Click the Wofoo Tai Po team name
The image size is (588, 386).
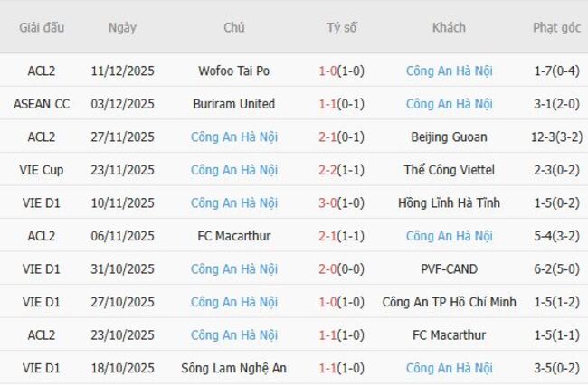coord(234,71)
